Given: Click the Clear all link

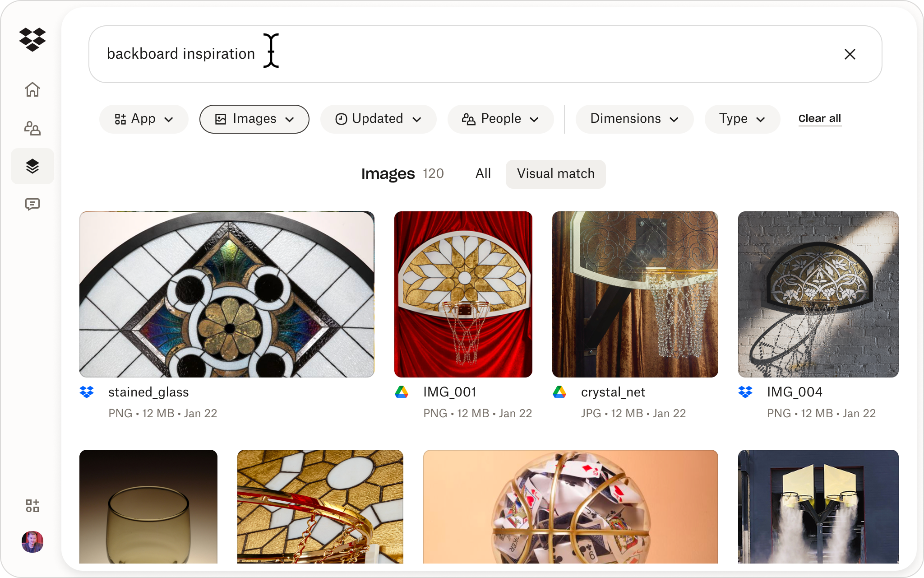Looking at the screenshot, I should 820,118.
